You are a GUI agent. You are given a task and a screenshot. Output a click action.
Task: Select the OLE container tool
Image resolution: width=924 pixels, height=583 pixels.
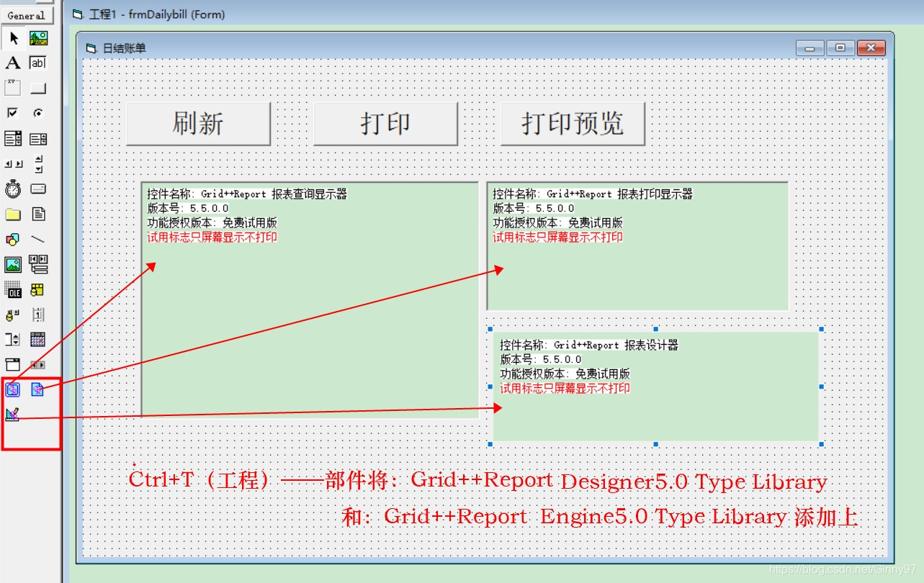(x=13, y=289)
